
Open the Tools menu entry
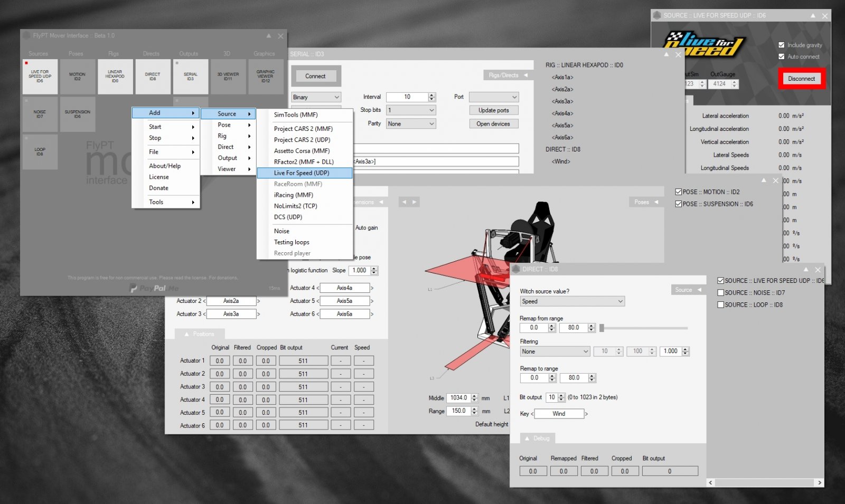(166, 202)
